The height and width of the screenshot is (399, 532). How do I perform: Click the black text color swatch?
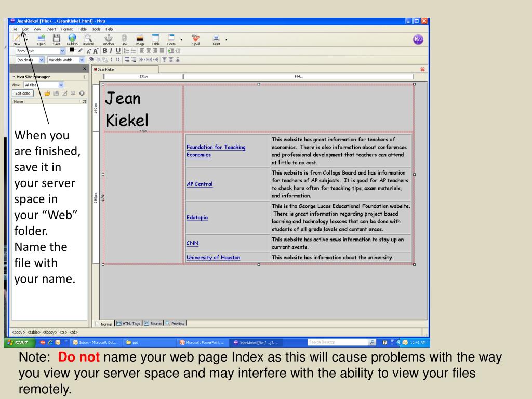[72, 50]
